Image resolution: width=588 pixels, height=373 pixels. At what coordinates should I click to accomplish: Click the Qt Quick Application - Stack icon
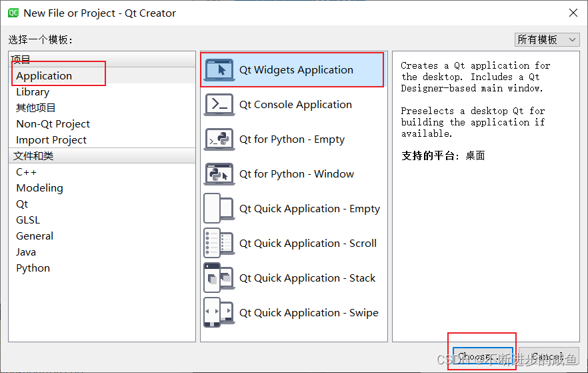pyautogui.click(x=219, y=278)
